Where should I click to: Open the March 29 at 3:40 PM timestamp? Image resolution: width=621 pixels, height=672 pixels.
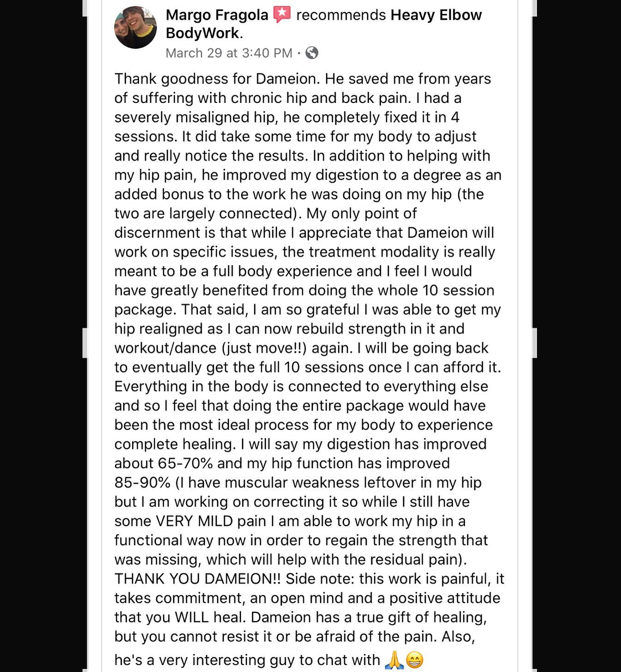(229, 53)
